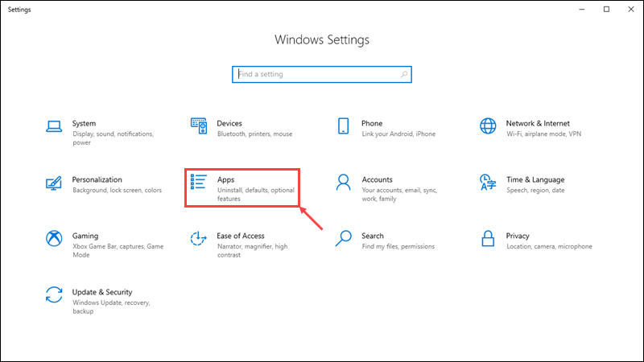Click the Personalization paintbrush icon
This screenshot has height=362, width=644.
(x=54, y=183)
